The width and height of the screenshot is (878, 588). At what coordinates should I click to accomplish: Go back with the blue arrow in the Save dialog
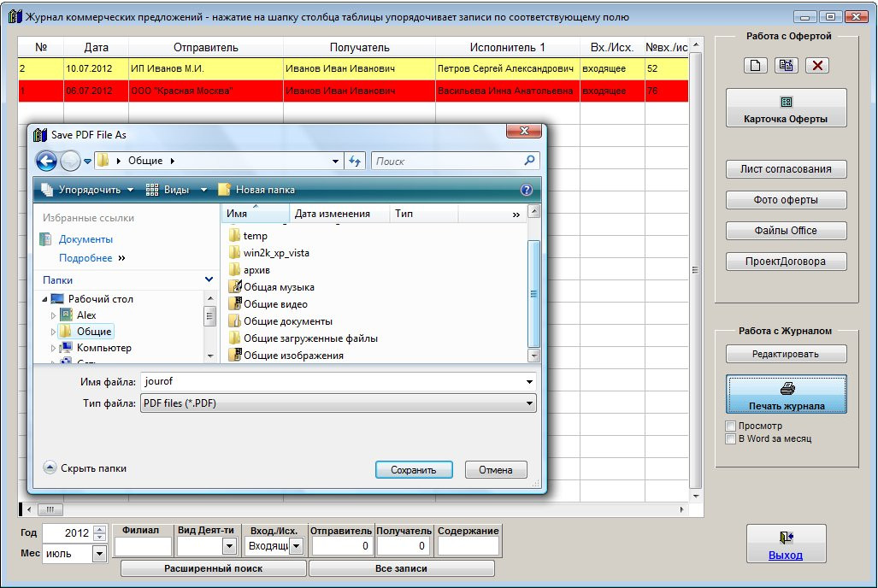[x=46, y=162]
